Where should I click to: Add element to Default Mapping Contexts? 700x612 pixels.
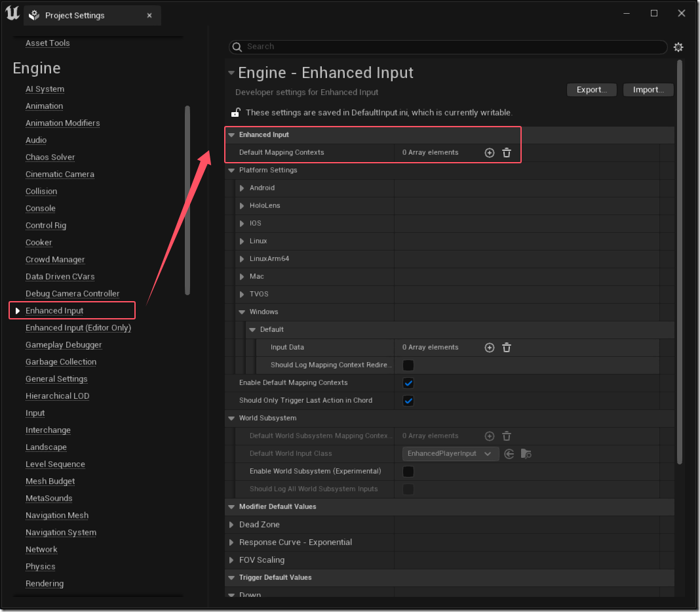click(490, 153)
